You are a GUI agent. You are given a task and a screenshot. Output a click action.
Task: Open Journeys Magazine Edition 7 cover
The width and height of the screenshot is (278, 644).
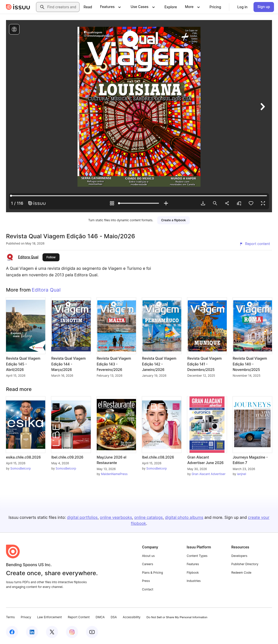[x=252, y=424]
